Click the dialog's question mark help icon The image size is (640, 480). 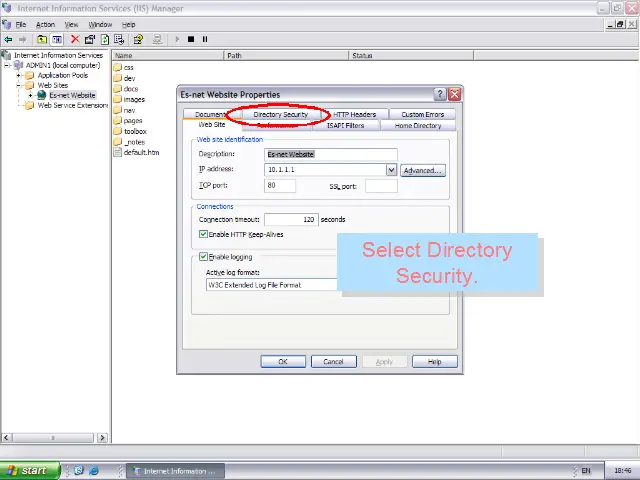click(440, 94)
